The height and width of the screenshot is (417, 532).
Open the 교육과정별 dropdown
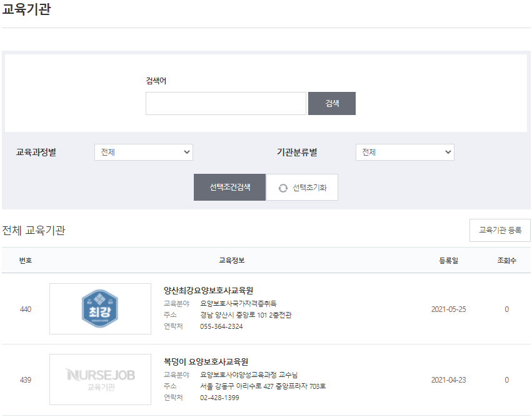[144, 153]
